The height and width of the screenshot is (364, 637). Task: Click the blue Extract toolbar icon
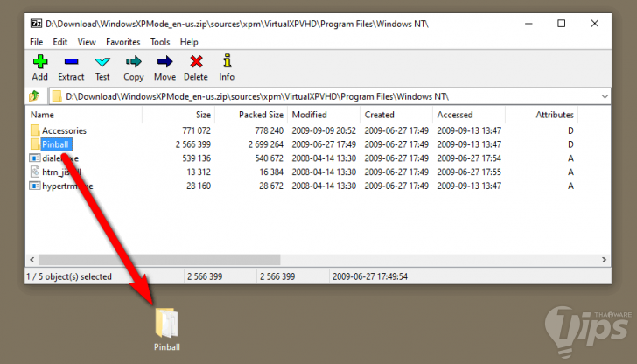(x=71, y=62)
